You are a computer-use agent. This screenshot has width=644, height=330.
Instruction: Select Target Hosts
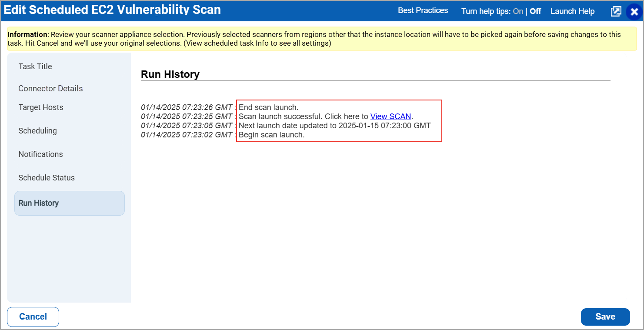(x=40, y=107)
